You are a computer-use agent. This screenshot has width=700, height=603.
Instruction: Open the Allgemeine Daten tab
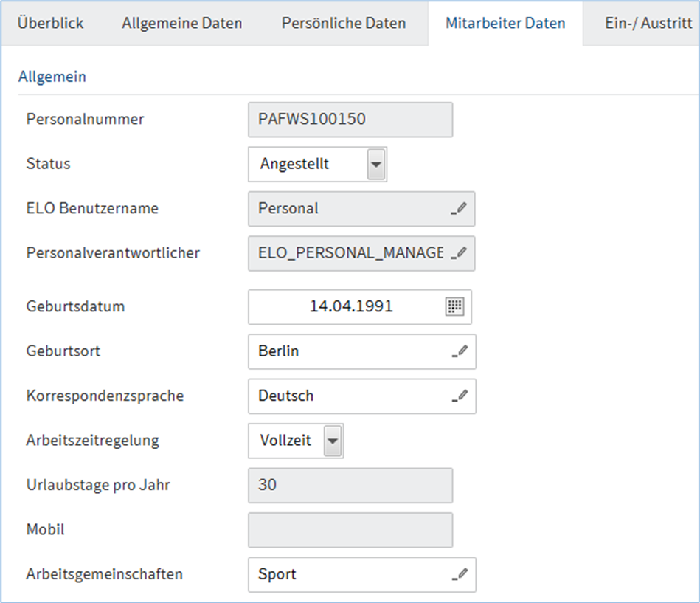(181, 23)
